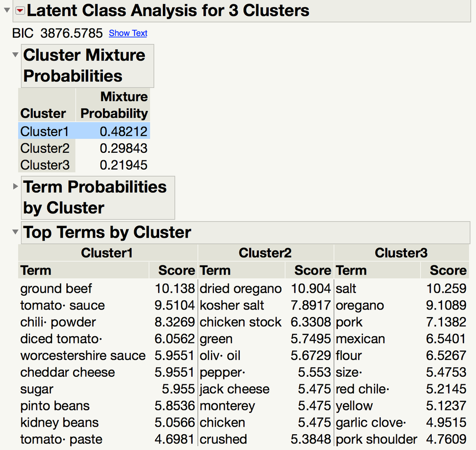Image resolution: width=476 pixels, height=450 pixels.
Task: Click the Latent Class Analysis title bar
Action: (242, 11)
